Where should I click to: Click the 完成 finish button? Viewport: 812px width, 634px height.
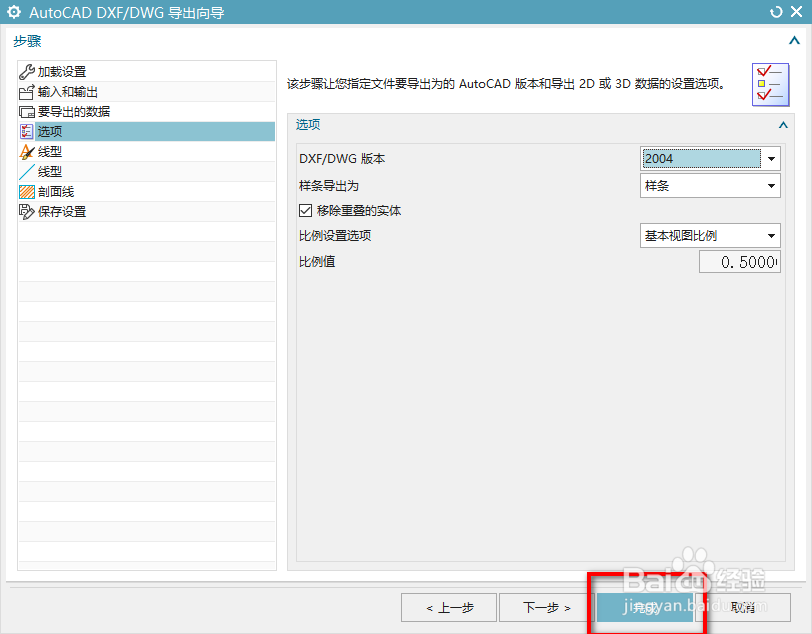(x=645, y=607)
